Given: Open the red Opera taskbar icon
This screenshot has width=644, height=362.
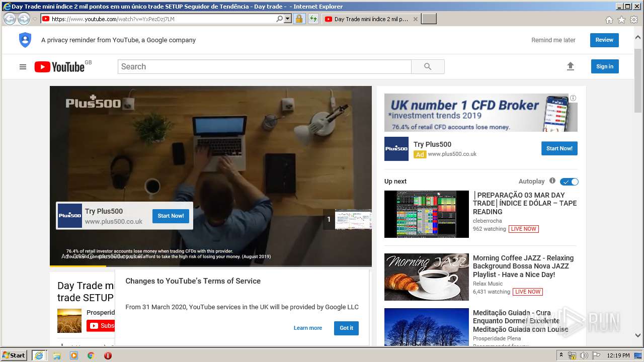Looking at the screenshot, I should click(x=108, y=355).
